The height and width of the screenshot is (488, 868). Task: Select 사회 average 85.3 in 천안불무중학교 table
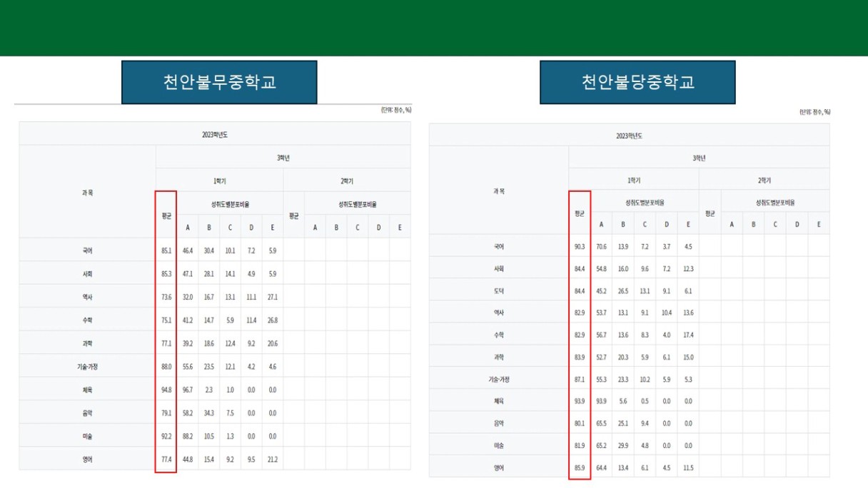166,274
